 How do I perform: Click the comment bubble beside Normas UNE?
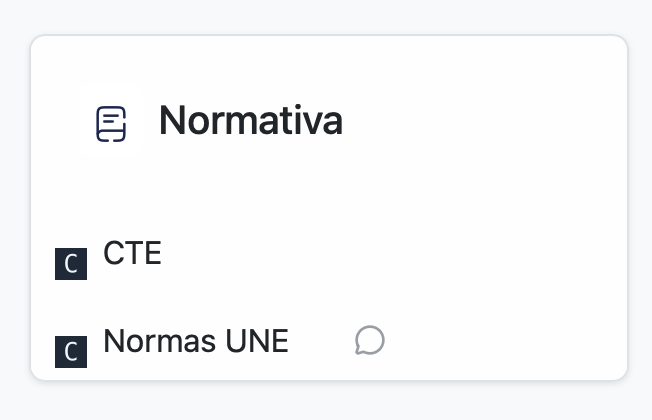tap(369, 341)
